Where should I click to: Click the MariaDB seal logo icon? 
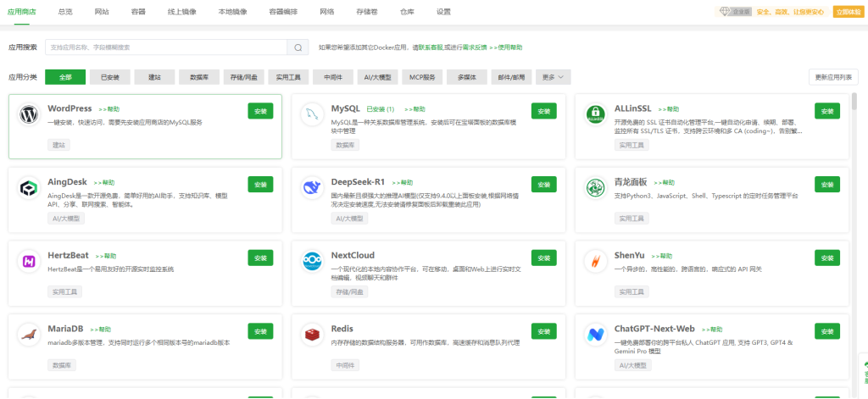coord(28,335)
